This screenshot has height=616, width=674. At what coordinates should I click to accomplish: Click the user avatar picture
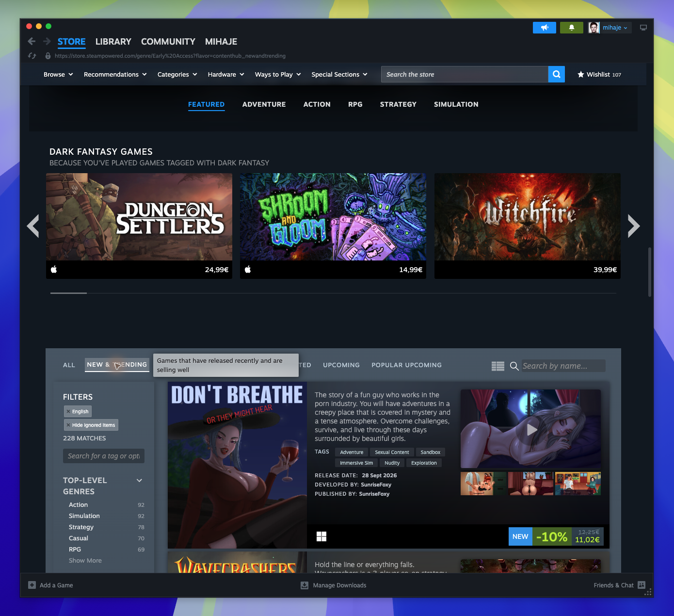click(x=594, y=28)
